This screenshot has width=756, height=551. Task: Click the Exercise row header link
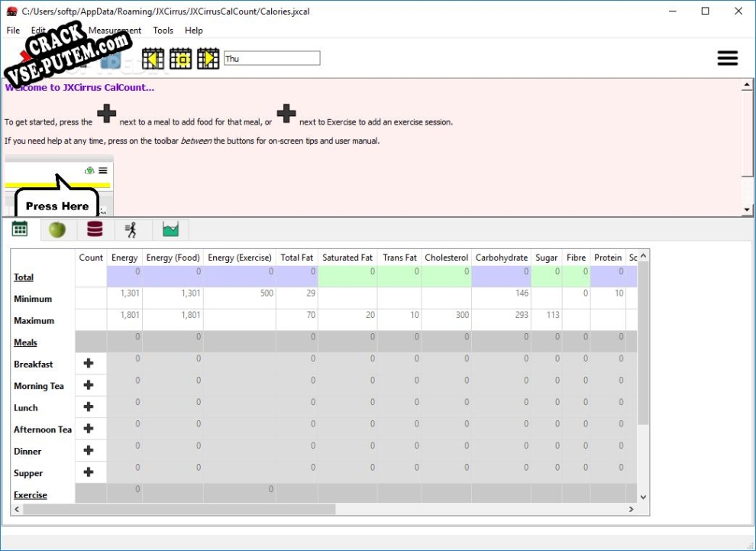(x=31, y=494)
